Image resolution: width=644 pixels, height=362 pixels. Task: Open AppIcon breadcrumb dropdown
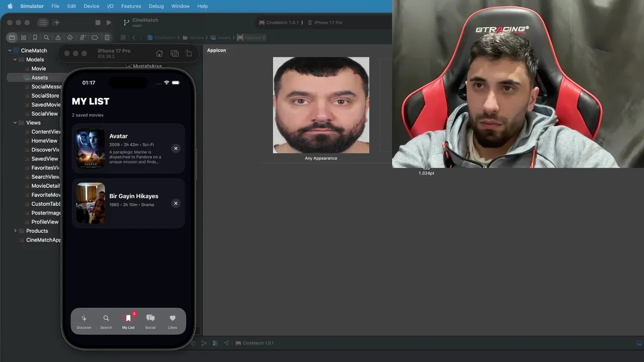(x=252, y=38)
